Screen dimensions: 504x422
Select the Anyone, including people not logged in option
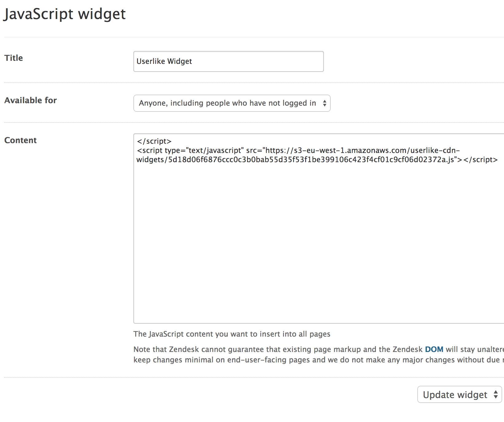click(x=227, y=103)
